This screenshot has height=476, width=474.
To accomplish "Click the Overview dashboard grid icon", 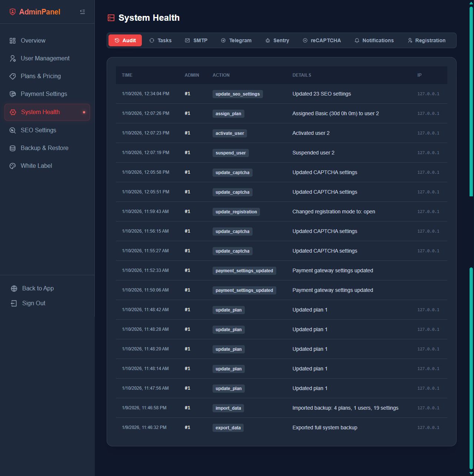I will pos(13,41).
